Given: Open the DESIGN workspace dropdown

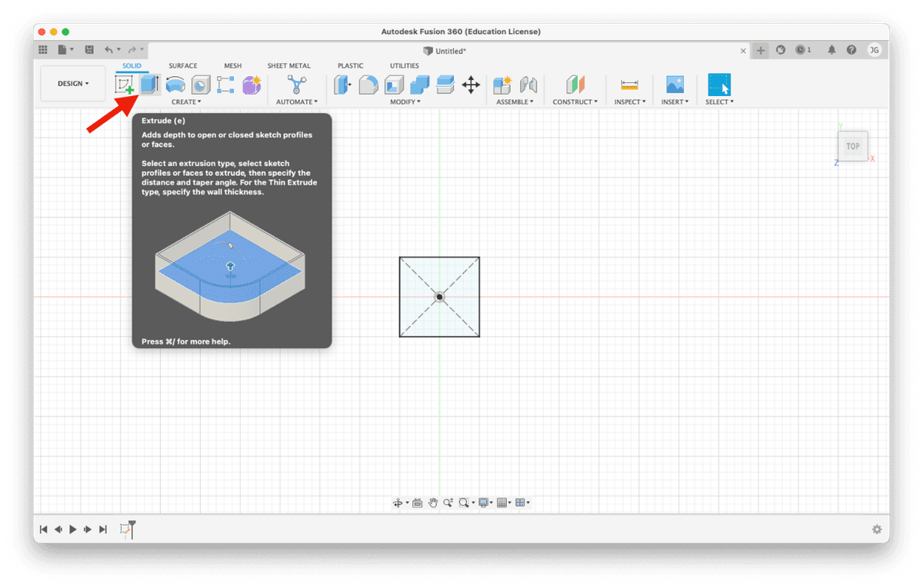Looking at the screenshot, I should tap(74, 84).
